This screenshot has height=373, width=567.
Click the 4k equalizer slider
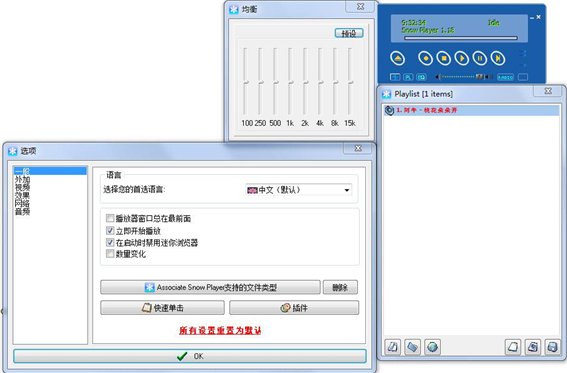coord(320,82)
